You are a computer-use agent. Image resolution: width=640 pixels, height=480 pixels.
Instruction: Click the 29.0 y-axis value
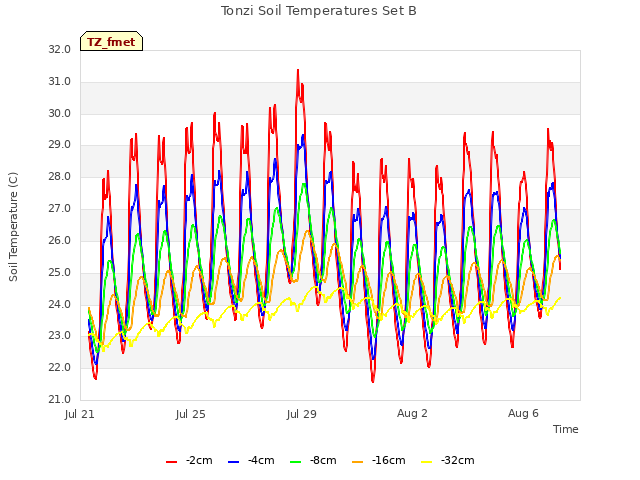click(60, 144)
